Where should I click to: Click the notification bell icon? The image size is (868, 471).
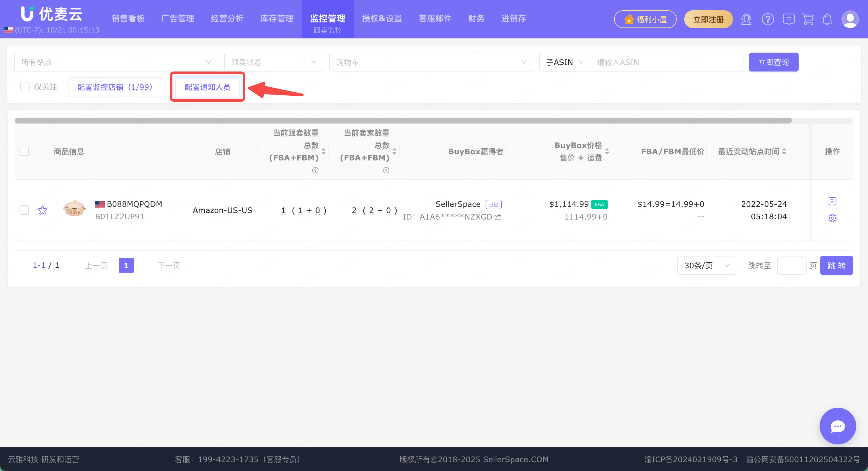point(827,19)
